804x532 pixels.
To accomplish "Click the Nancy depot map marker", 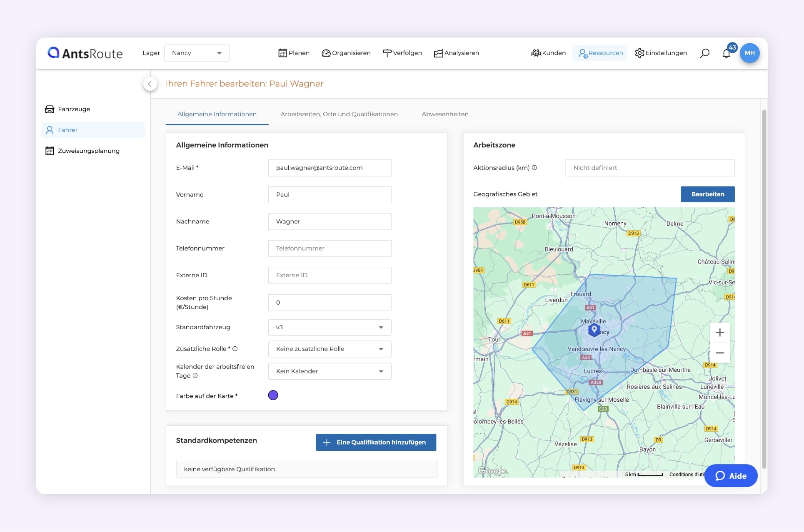I will click(594, 330).
